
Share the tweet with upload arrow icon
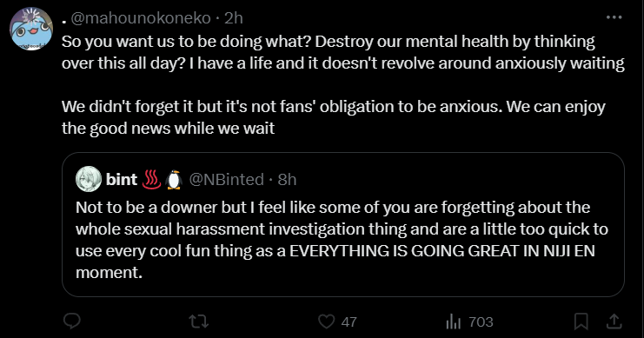pyautogui.click(x=614, y=321)
